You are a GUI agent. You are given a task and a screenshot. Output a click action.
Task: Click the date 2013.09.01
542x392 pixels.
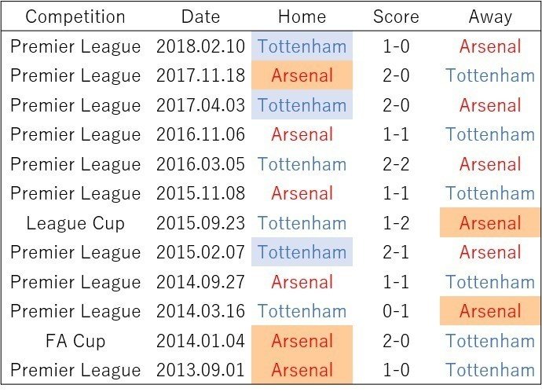[200, 370]
